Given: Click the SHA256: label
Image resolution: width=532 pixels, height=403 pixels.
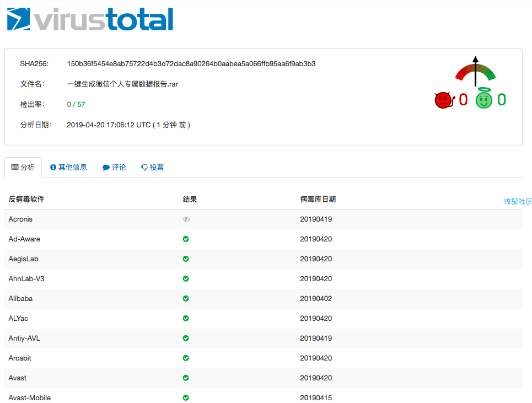Looking at the screenshot, I should click(34, 64).
